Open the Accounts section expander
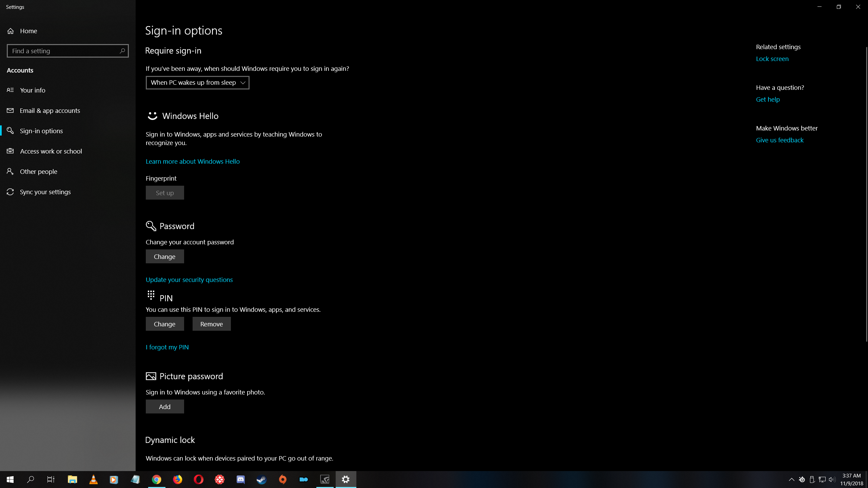Viewport: 868px width, 488px height. (x=20, y=70)
